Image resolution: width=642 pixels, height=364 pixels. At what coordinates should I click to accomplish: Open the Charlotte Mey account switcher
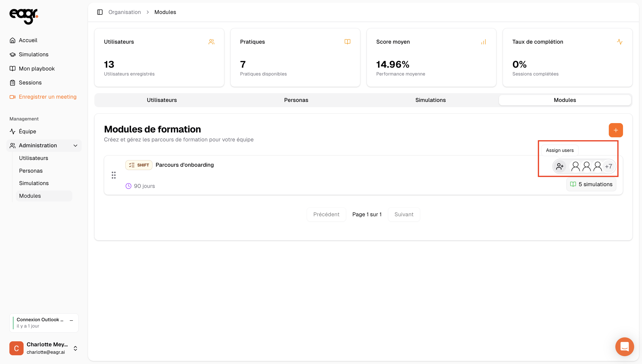75,348
